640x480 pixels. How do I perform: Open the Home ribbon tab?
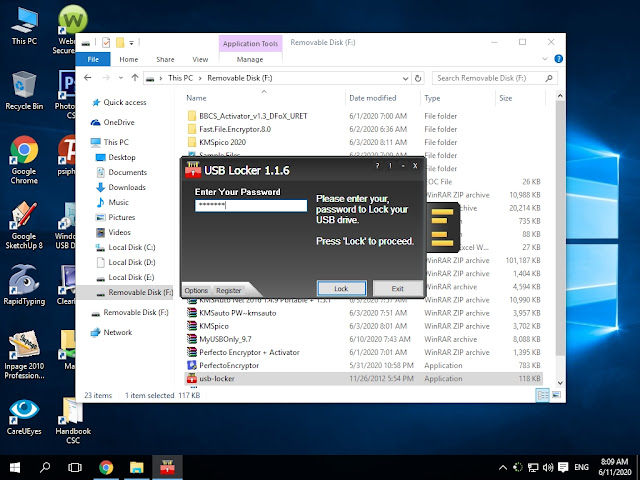click(x=129, y=60)
